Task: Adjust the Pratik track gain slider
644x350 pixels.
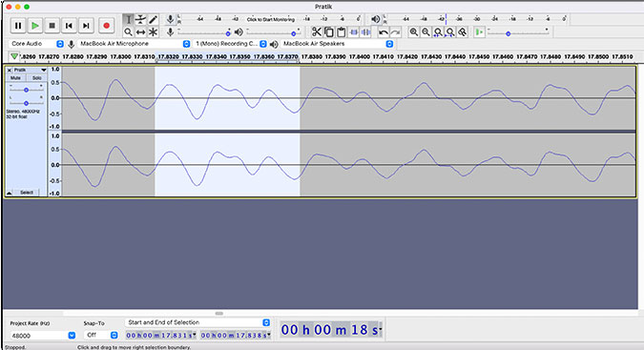Action: click(26, 90)
